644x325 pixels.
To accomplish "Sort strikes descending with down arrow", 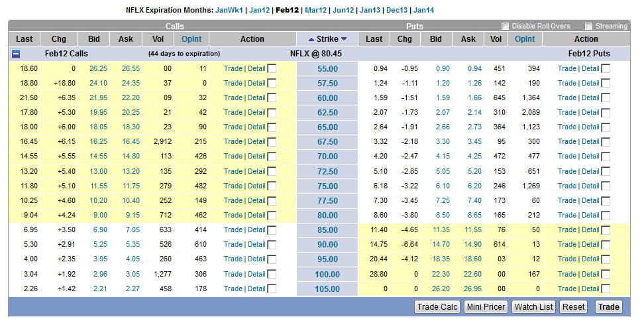I will [x=344, y=39].
